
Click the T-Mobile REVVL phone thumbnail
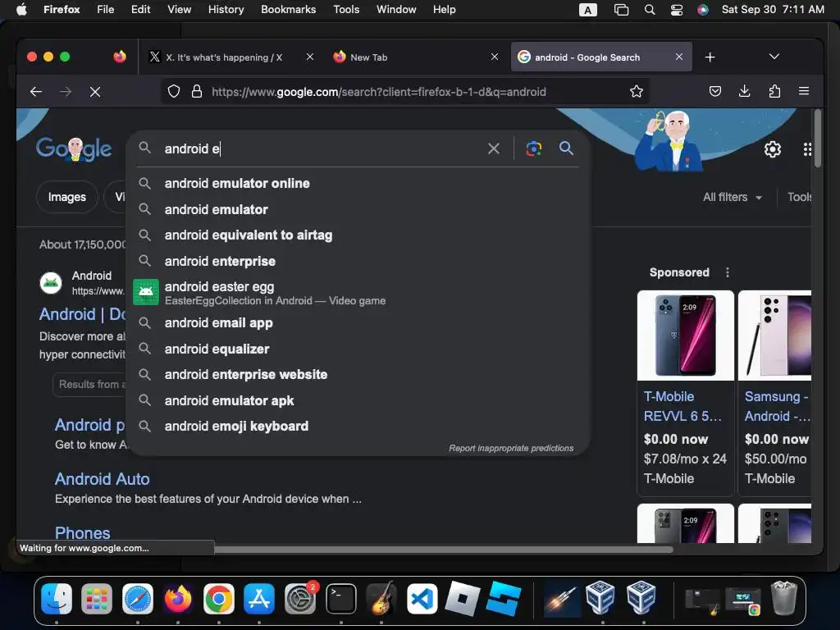pos(685,336)
